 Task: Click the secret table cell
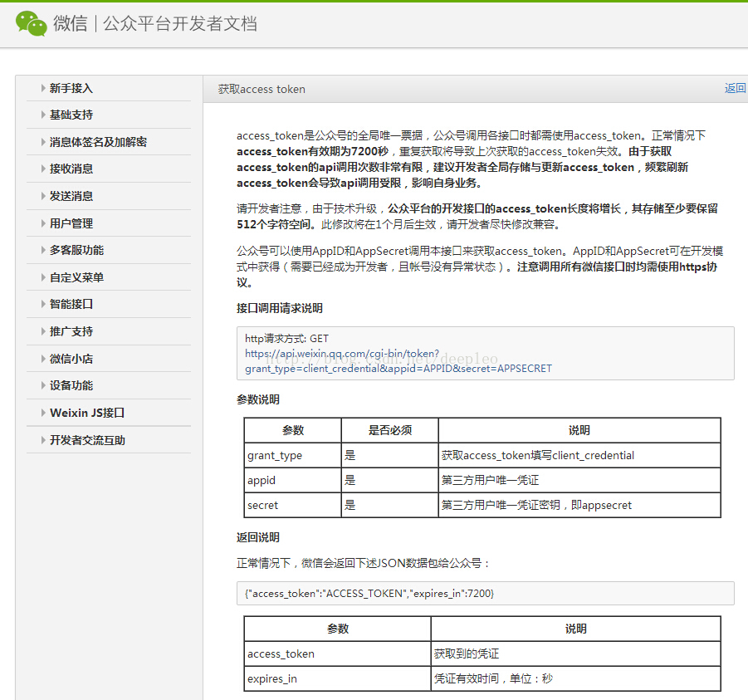pos(292,505)
